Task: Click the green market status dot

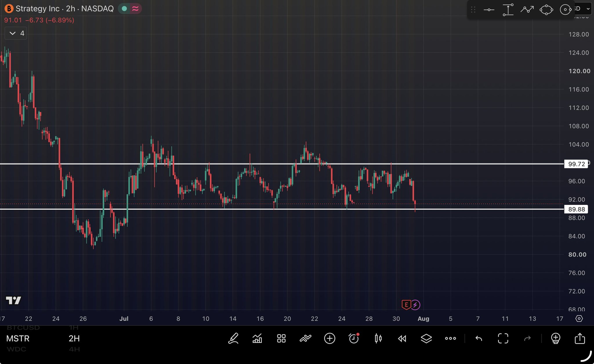Action: 124,9
